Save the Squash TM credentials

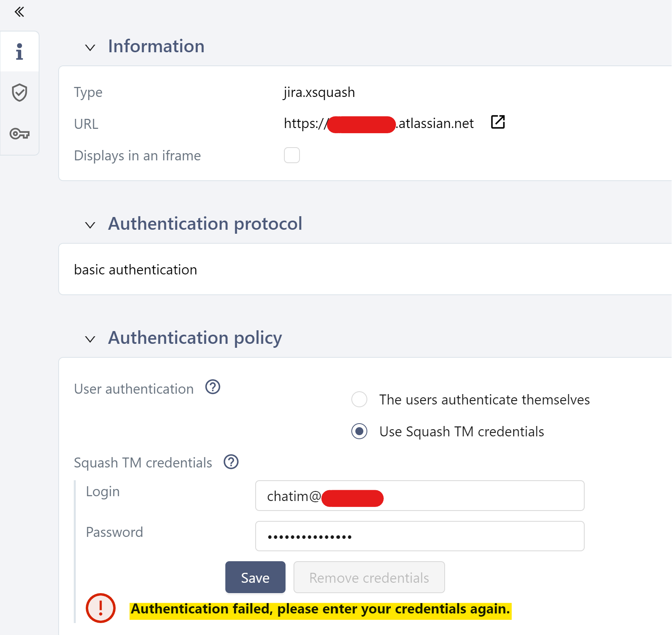pos(255,577)
